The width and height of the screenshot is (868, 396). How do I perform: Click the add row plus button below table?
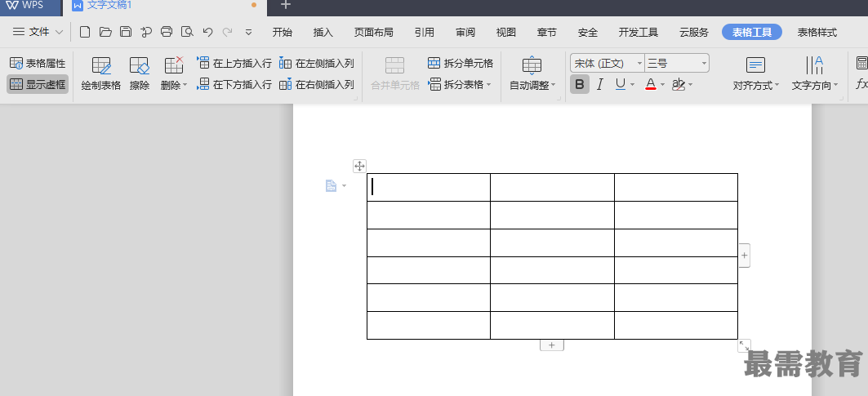pyautogui.click(x=551, y=345)
